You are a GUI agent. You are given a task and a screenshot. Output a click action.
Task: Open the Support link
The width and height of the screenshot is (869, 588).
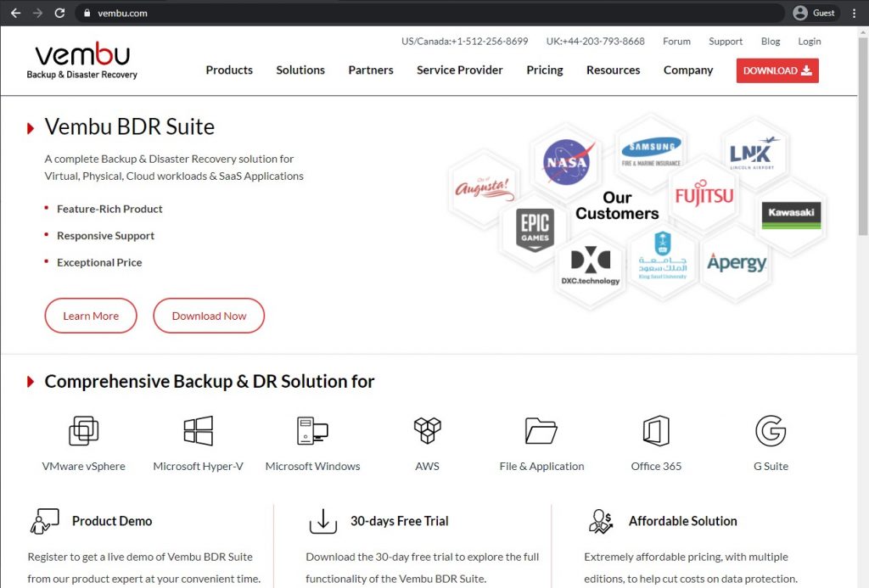(x=726, y=41)
